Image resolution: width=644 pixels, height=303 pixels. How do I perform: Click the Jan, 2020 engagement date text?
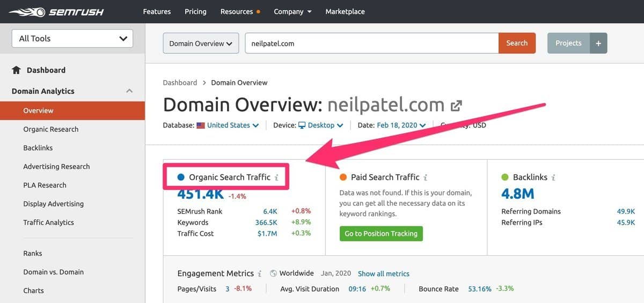coord(336,273)
